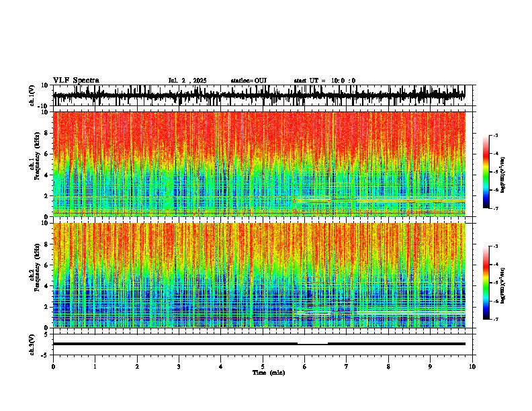Viewport: 532px width, 411px height.
Task: Click the -4 label on the ch.2 color bar
Action: pos(495,265)
